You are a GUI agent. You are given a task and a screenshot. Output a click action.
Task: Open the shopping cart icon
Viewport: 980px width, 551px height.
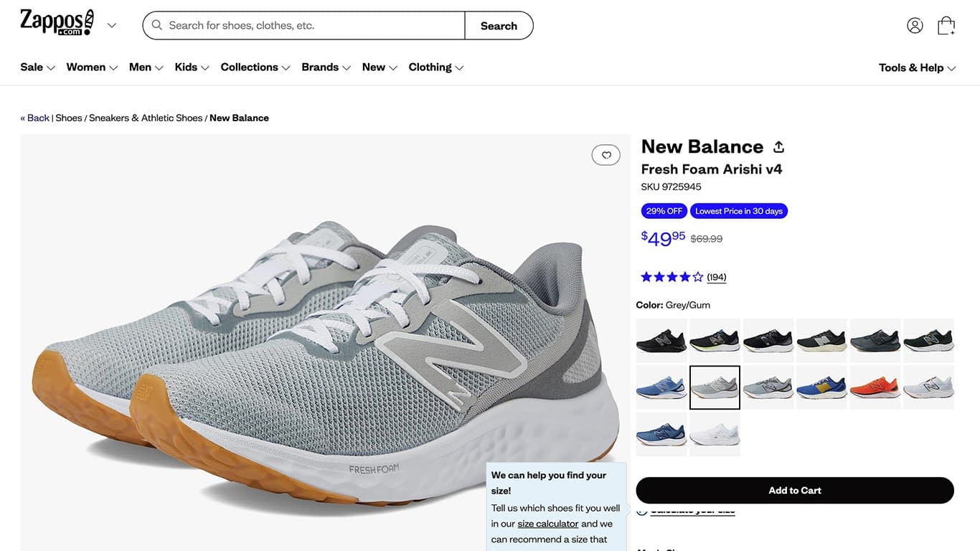click(946, 24)
